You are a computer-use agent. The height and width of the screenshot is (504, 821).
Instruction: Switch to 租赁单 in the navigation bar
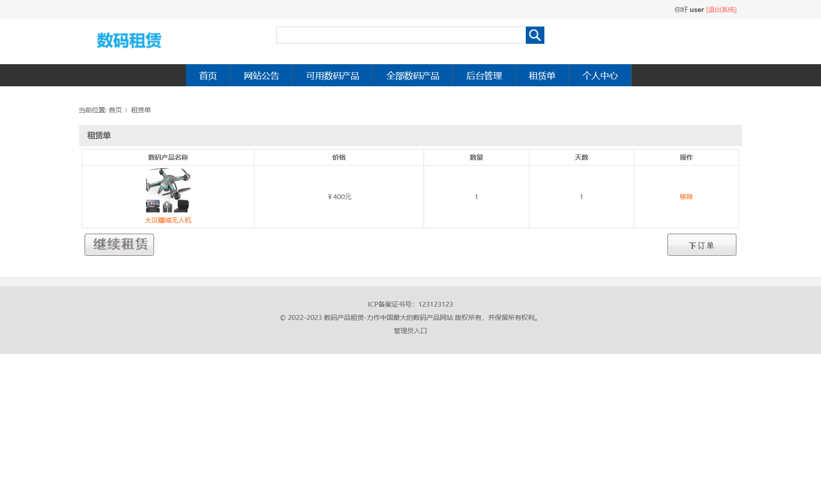point(542,75)
